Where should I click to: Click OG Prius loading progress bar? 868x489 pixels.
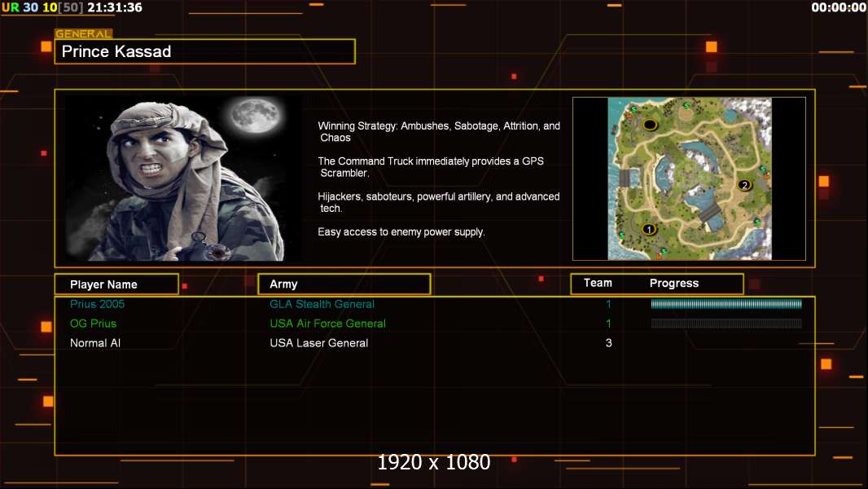pyautogui.click(x=726, y=324)
